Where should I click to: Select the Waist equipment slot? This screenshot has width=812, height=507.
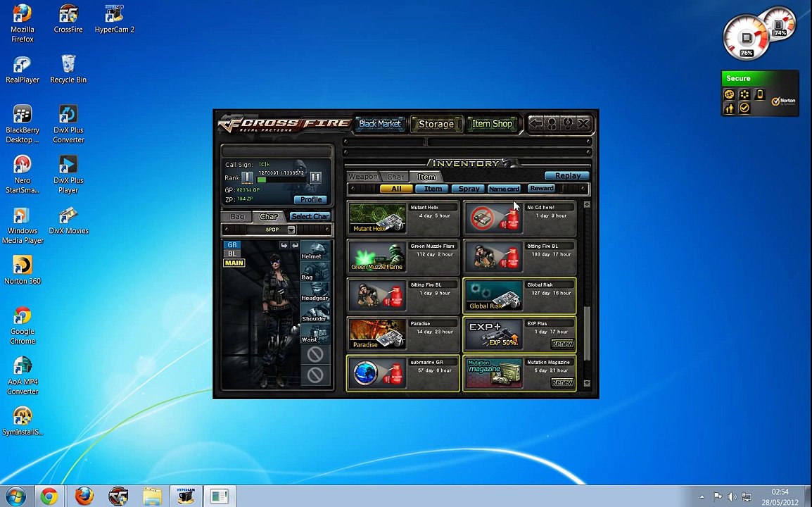[x=315, y=333]
